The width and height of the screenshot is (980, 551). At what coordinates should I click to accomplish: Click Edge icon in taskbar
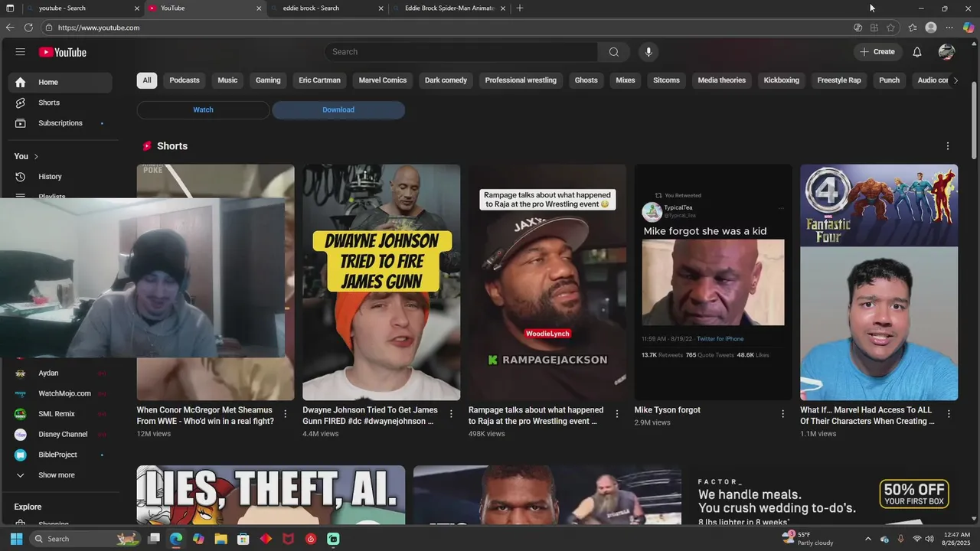click(176, 539)
